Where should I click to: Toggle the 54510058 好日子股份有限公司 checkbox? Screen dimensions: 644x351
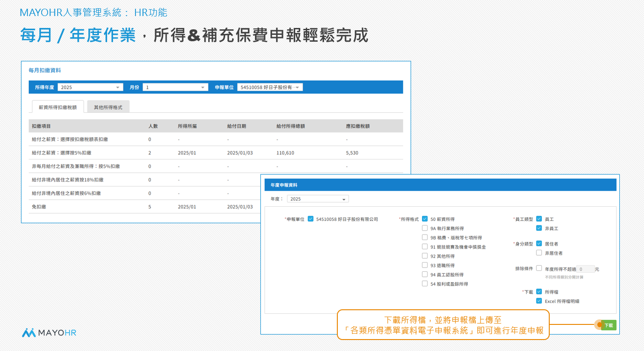[311, 219]
